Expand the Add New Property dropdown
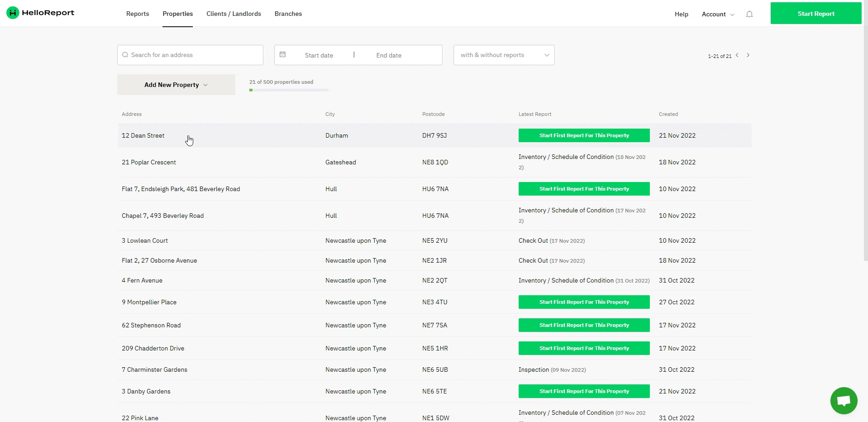 [176, 85]
